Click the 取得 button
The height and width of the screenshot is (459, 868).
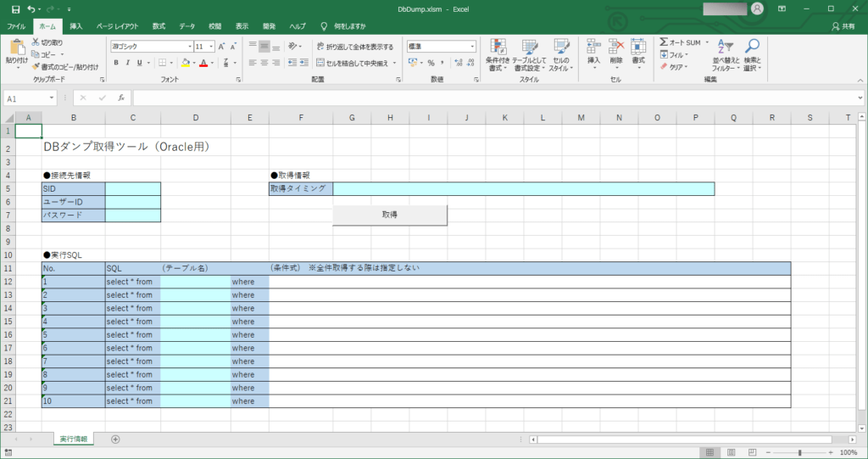click(390, 216)
